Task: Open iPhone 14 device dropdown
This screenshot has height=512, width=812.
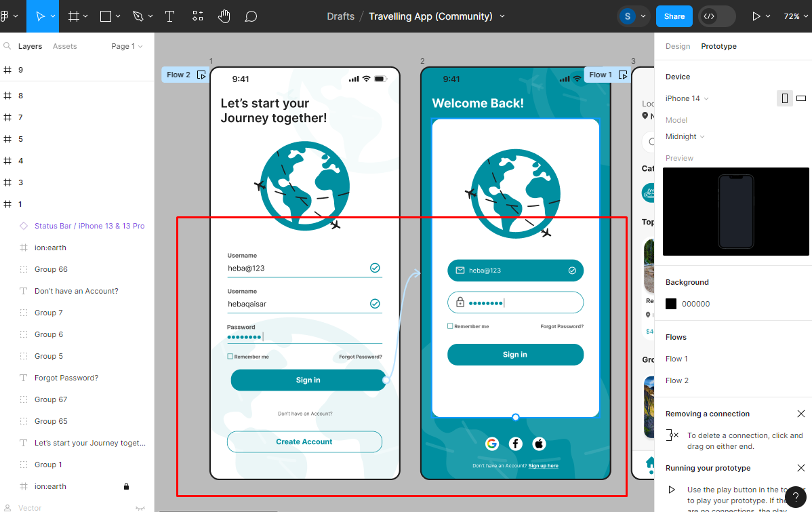Action: 687,98
